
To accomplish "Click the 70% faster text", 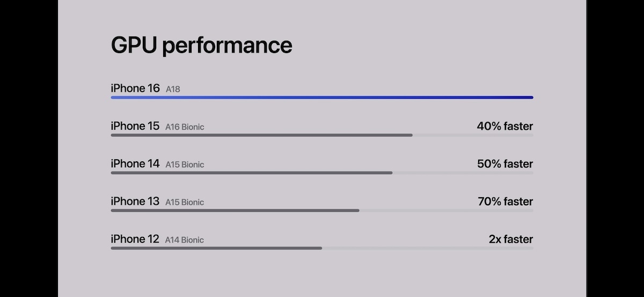I will [x=506, y=202].
